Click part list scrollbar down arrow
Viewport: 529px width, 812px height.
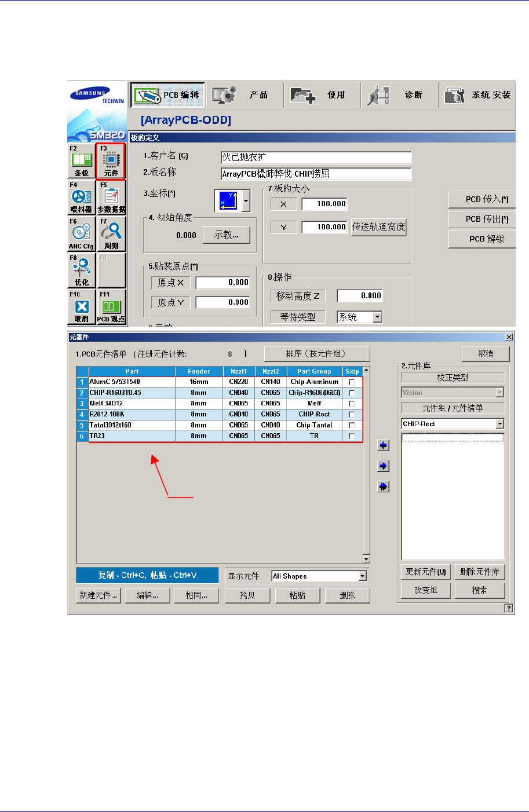366,559
